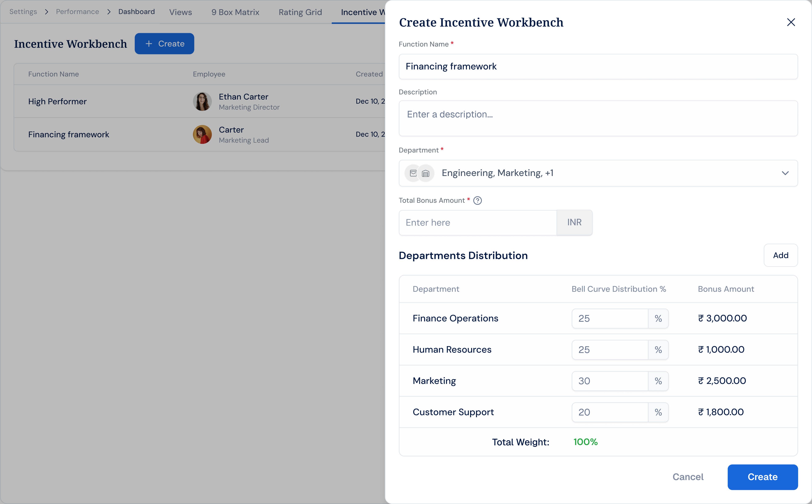Go to Settings breadcrumb
812x504 pixels.
[23, 12]
